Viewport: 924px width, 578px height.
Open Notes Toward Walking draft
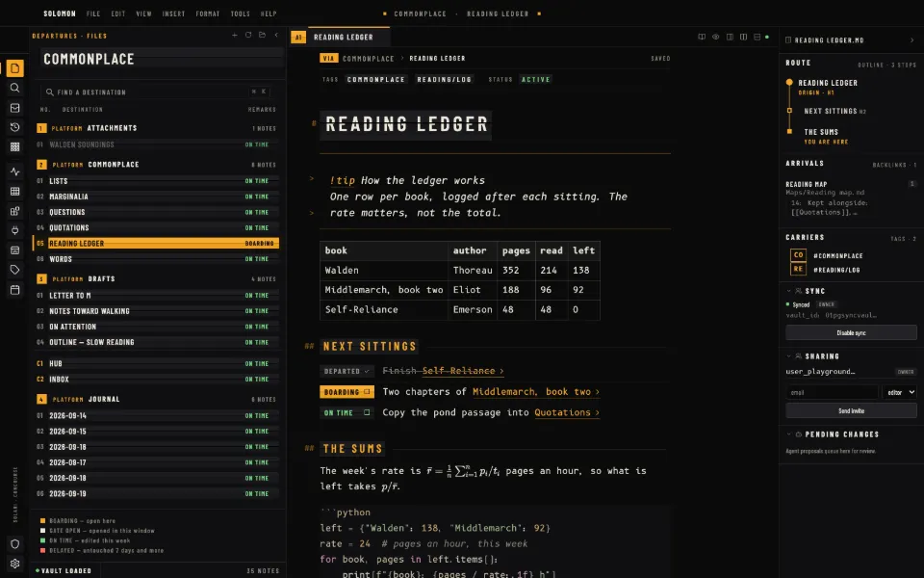coord(156,311)
